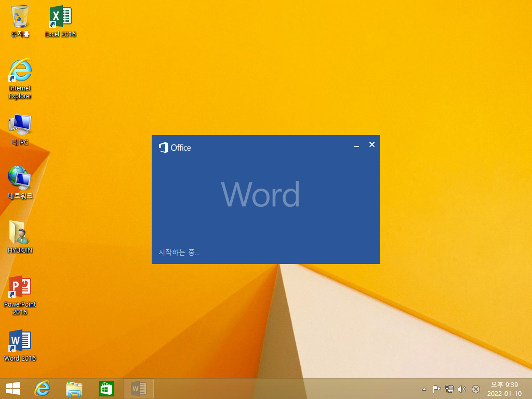Viewport: 532px width, 399px height.
Task: Show hidden system tray icons
Action: (424, 389)
